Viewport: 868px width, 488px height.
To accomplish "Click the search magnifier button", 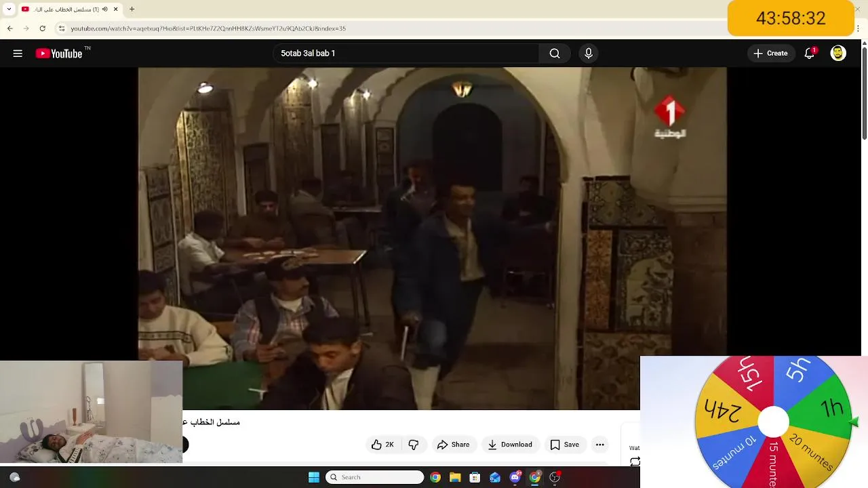I will [x=555, y=54].
